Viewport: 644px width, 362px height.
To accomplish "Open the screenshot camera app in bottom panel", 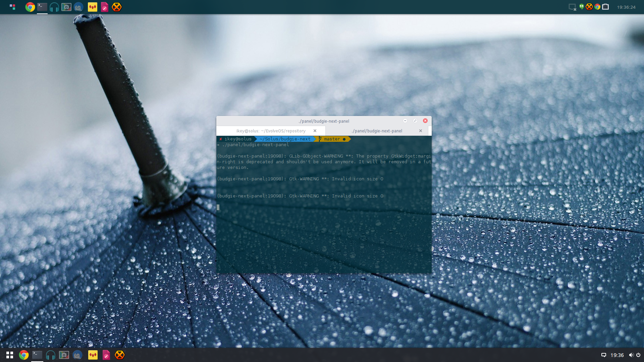I will point(64,355).
